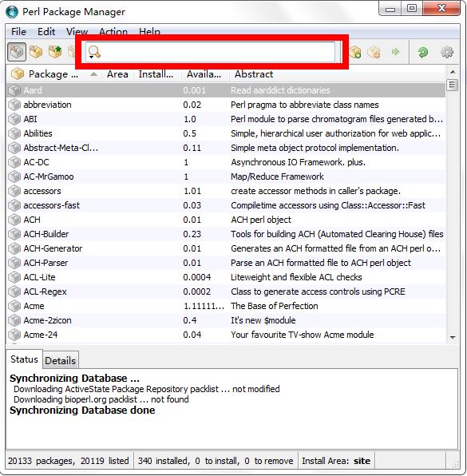467x476 pixels.
Task: Switch to the Details tab
Action: [61, 360]
